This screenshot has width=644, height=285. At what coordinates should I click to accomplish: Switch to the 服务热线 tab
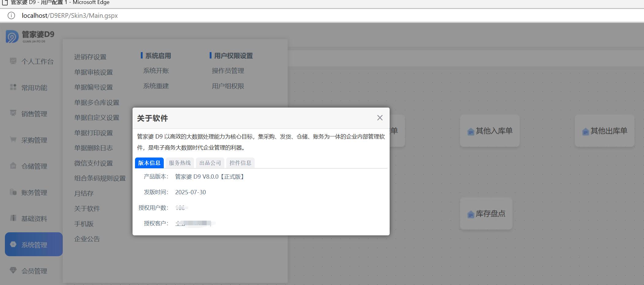click(180, 163)
